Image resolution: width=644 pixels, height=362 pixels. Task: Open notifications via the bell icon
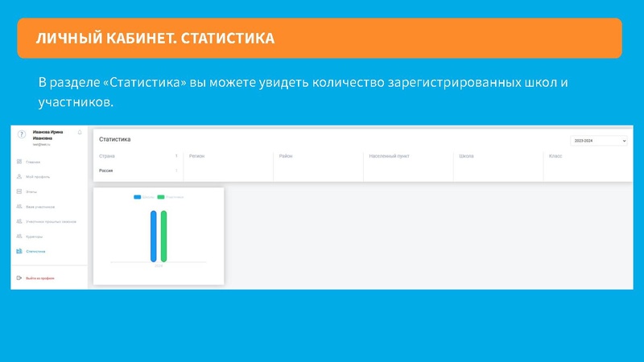(80, 132)
